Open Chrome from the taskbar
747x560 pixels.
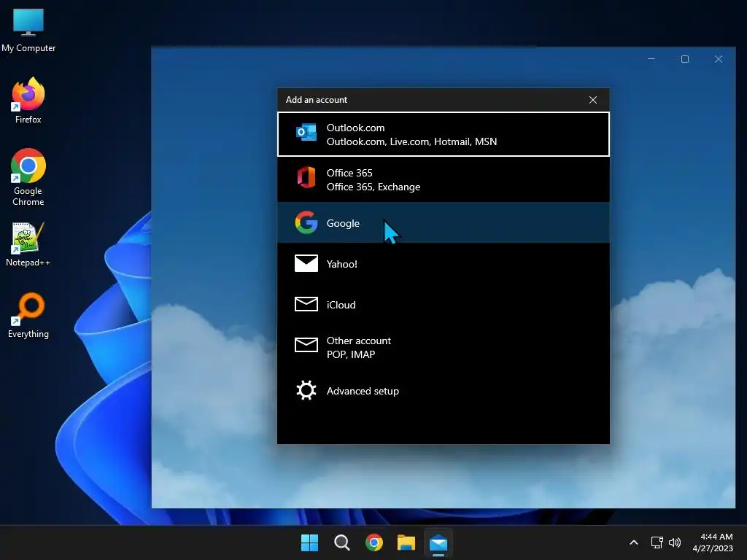pos(374,542)
